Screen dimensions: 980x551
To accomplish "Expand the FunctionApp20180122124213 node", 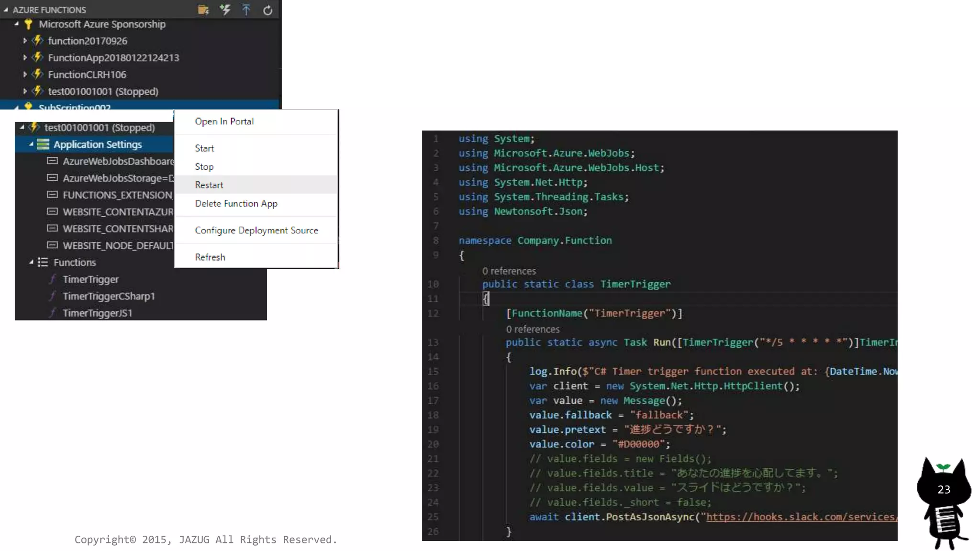I will pyautogui.click(x=25, y=57).
